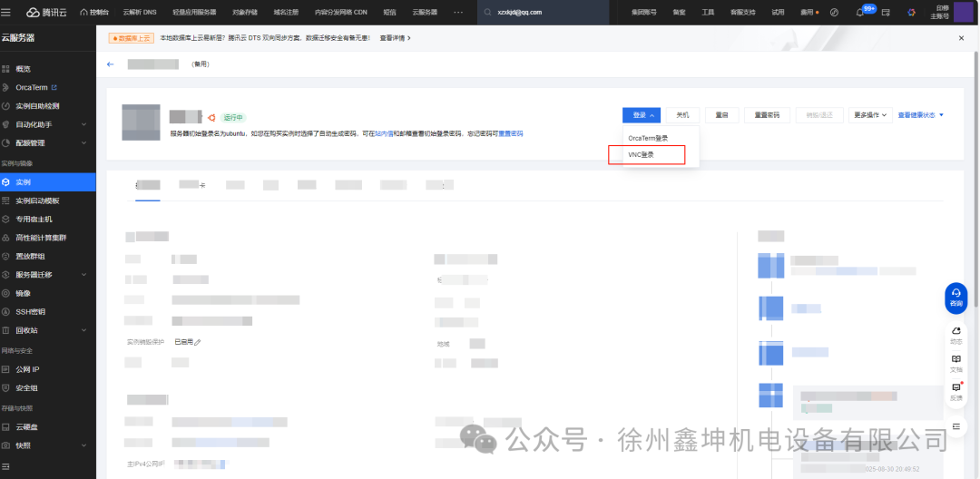Go to 控制台 home
The width and height of the screenshot is (980, 479).
tap(93, 12)
